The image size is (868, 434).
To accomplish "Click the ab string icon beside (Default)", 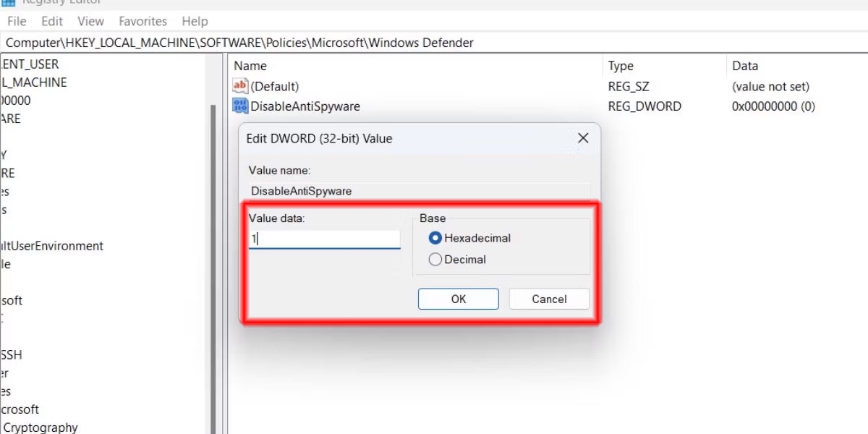I will click(239, 85).
